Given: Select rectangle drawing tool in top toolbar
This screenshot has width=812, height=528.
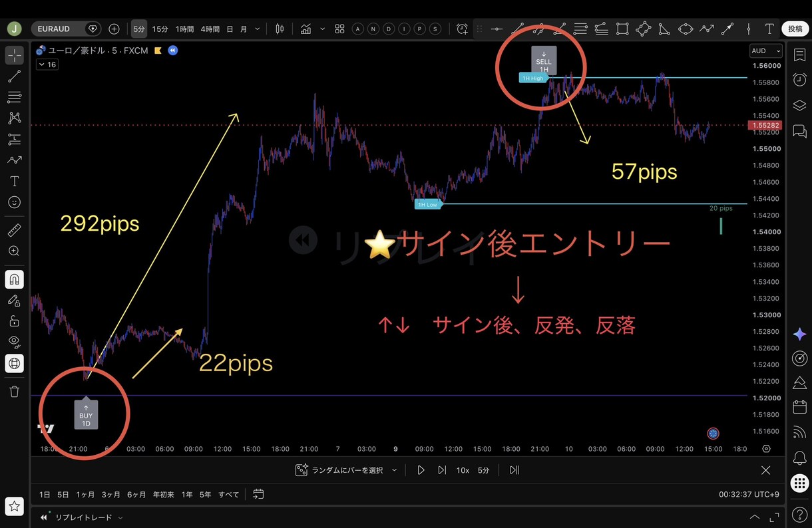Looking at the screenshot, I should click(x=622, y=29).
